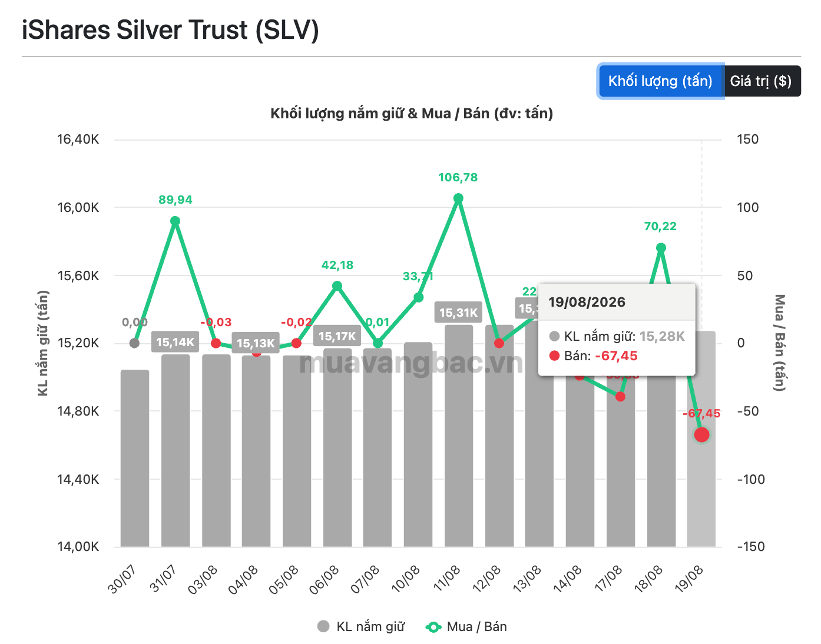
Task: Click the gray KL nắm giữ legend circle
Action: click(x=323, y=626)
